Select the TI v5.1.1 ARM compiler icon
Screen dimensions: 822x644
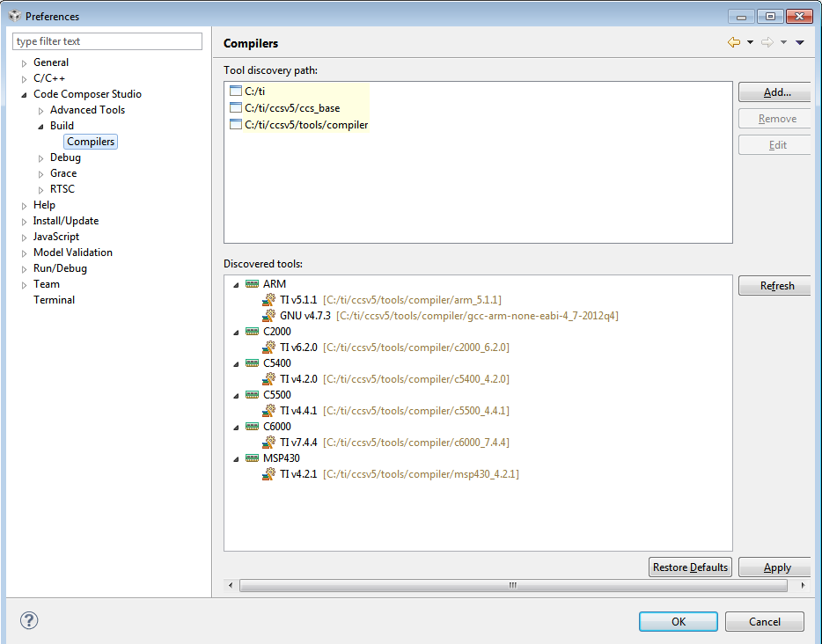pos(269,300)
